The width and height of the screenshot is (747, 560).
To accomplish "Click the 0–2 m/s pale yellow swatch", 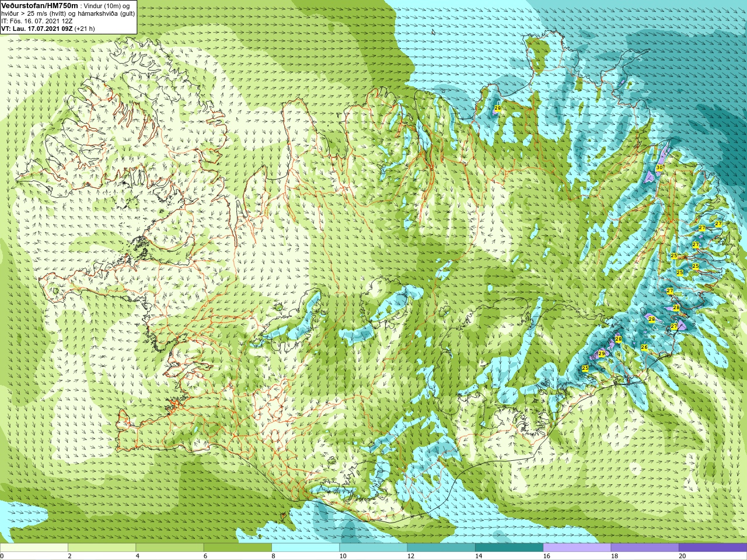I will point(34,548).
